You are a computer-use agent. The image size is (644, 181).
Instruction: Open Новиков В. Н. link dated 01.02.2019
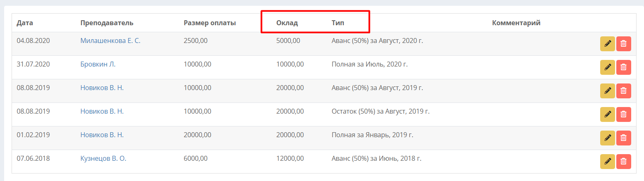(102, 135)
